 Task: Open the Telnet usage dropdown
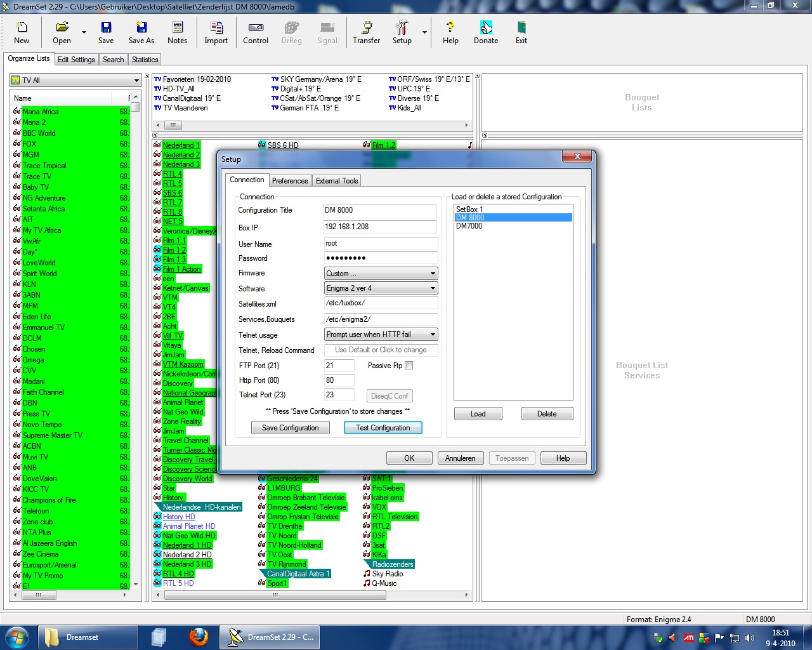coord(381,335)
